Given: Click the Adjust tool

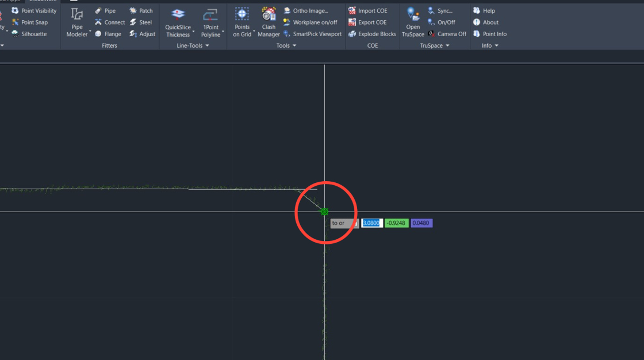Looking at the screenshot, I should [142, 34].
